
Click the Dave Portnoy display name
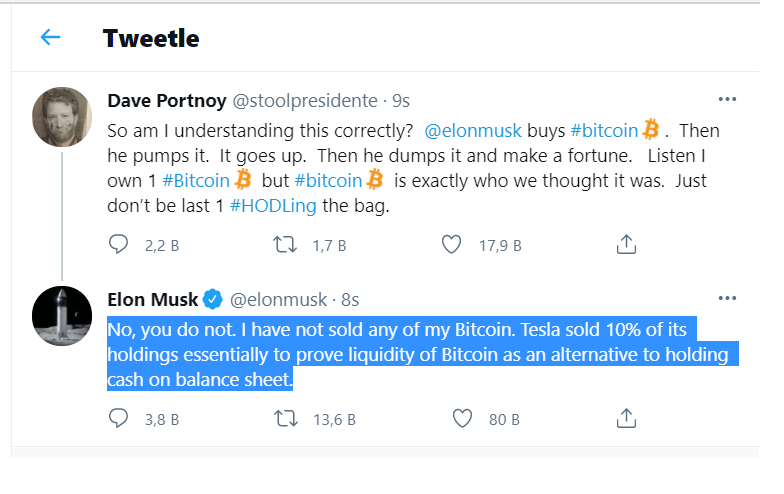point(166,100)
